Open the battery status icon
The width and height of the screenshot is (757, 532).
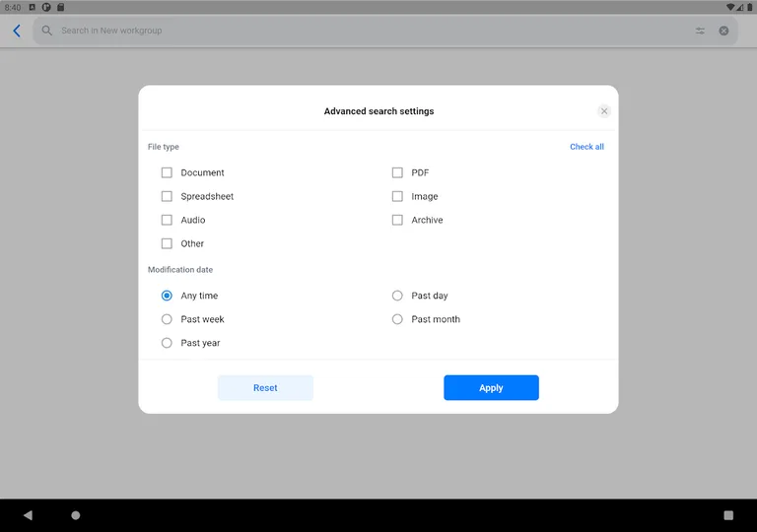click(750, 7)
